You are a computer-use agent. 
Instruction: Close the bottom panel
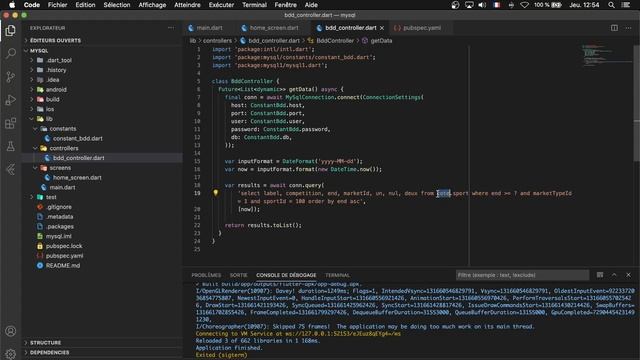[x=628, y=275]
